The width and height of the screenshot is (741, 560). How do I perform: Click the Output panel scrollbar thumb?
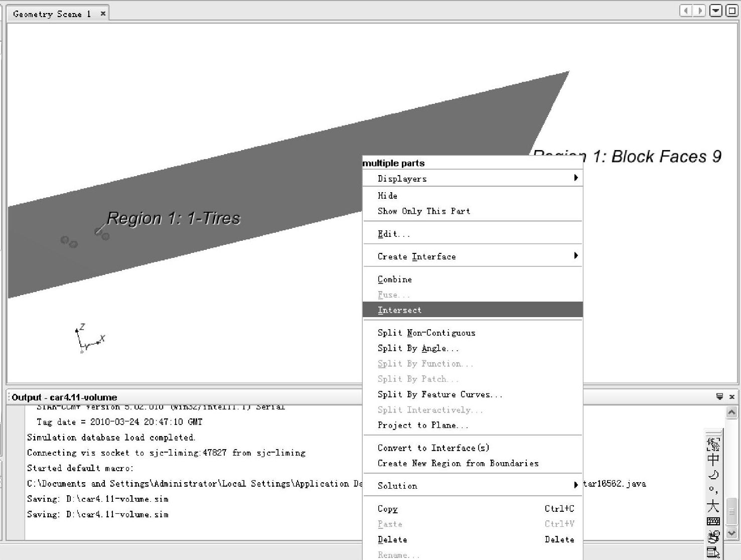coord(731,511)
